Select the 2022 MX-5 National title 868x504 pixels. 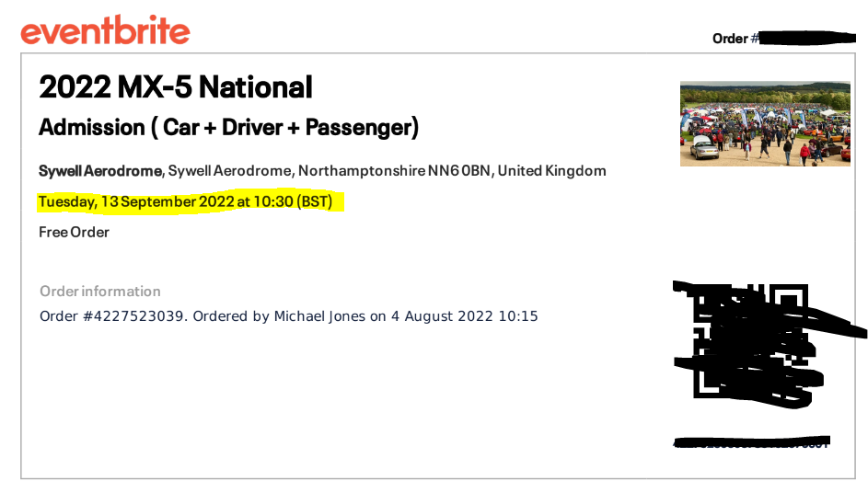tap(176, 87)
